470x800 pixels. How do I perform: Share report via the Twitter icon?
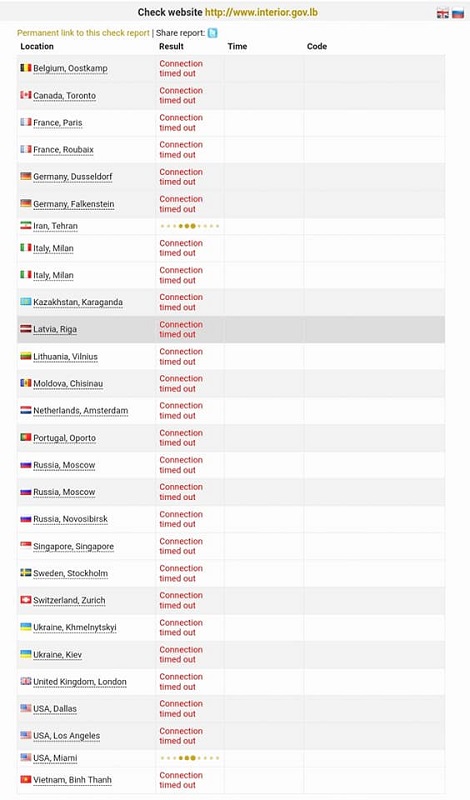(212, 33)
